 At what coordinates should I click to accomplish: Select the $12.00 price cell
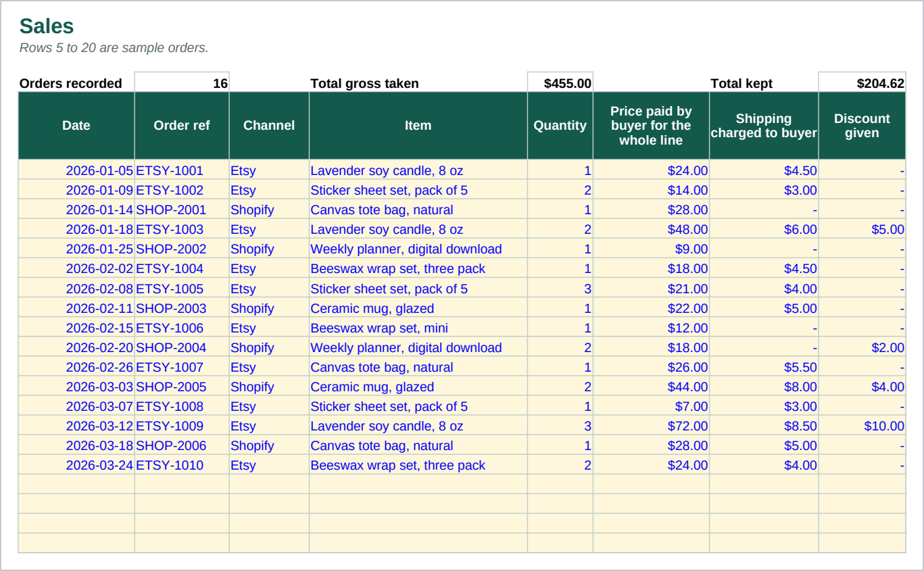651,328
